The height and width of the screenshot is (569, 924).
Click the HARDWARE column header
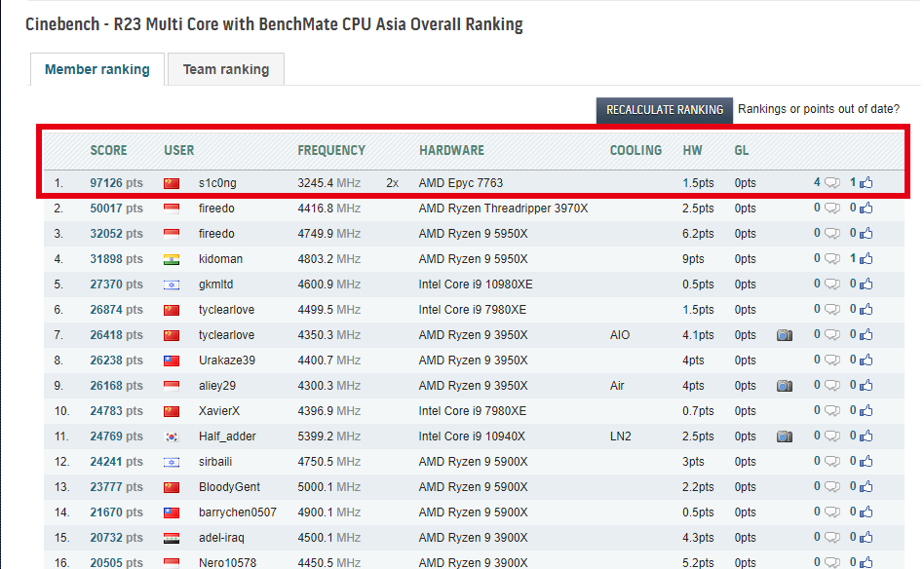(x=451, y=150)
